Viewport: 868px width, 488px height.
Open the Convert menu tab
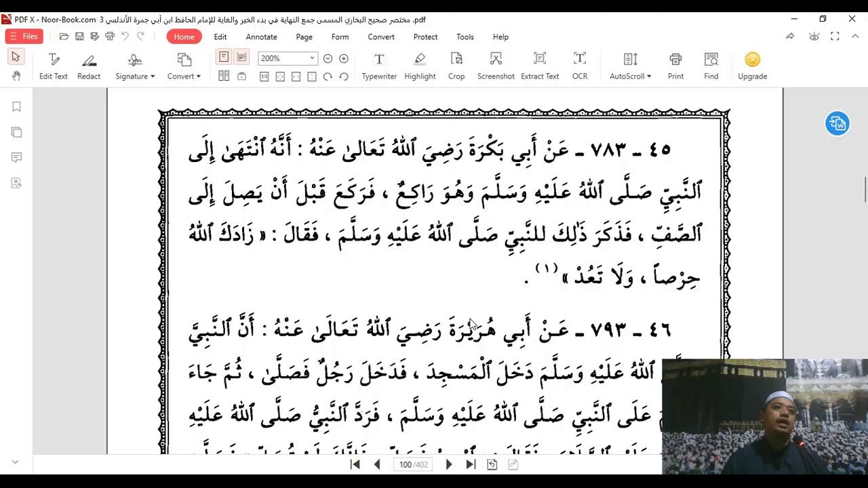(381, 37)
